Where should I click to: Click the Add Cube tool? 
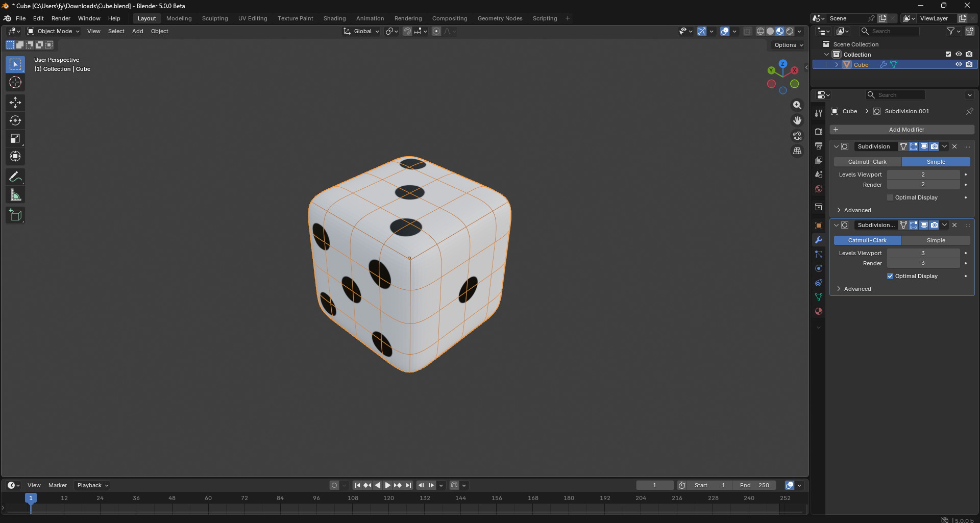[x=15, y=215]
